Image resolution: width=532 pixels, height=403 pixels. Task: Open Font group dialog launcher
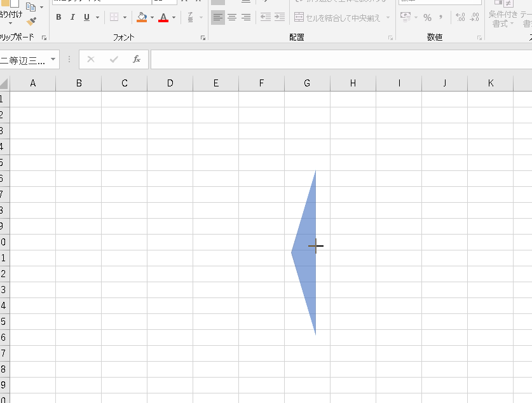click(203, 38)
